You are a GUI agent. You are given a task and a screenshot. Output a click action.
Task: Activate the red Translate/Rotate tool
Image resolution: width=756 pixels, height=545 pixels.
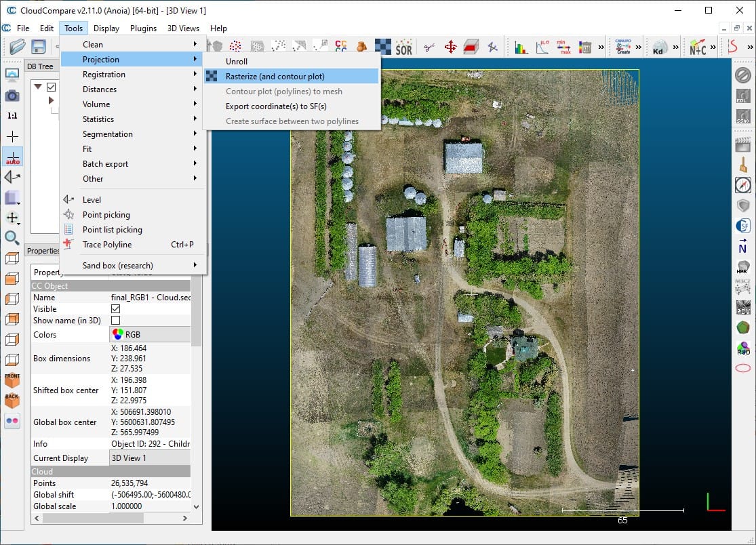coord(450,47)
